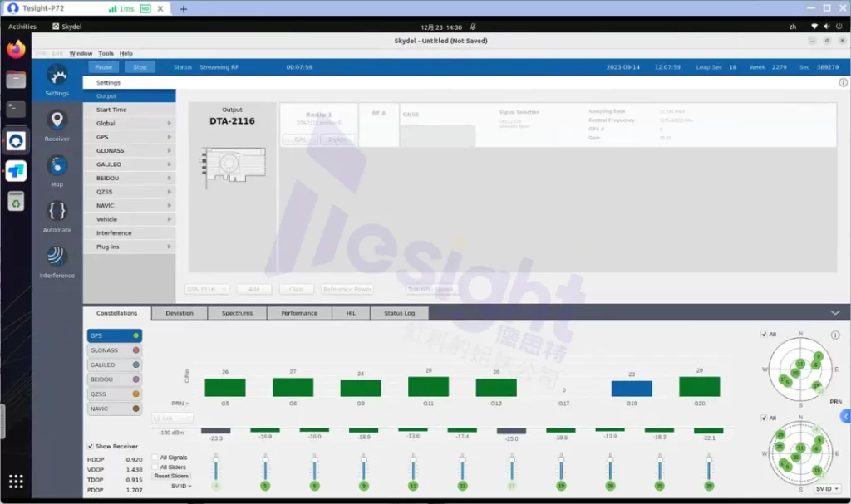
Task: Collapse the bottom panel with chevron
Action: pyautogui.click(x=835, y=313)
